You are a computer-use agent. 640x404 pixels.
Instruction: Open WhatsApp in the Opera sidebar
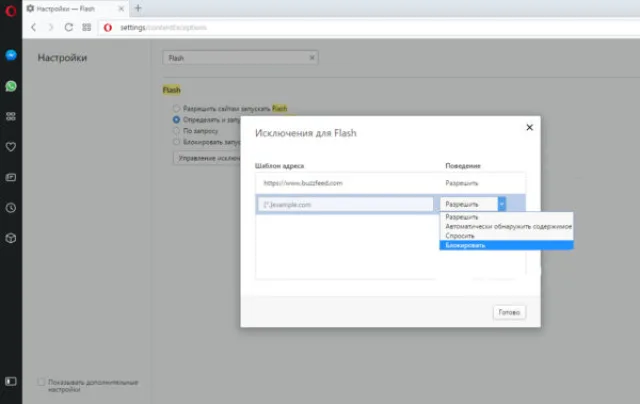coord(11,86)
